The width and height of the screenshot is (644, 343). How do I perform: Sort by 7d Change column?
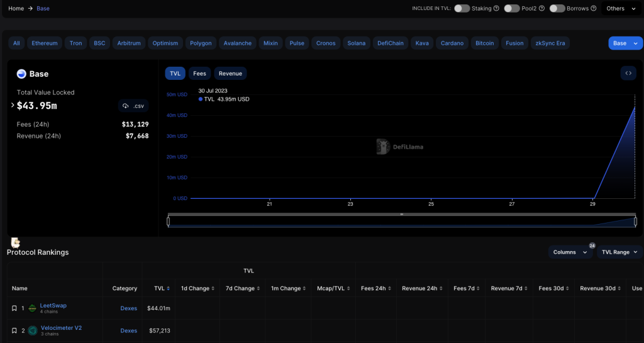coord(258,288)
